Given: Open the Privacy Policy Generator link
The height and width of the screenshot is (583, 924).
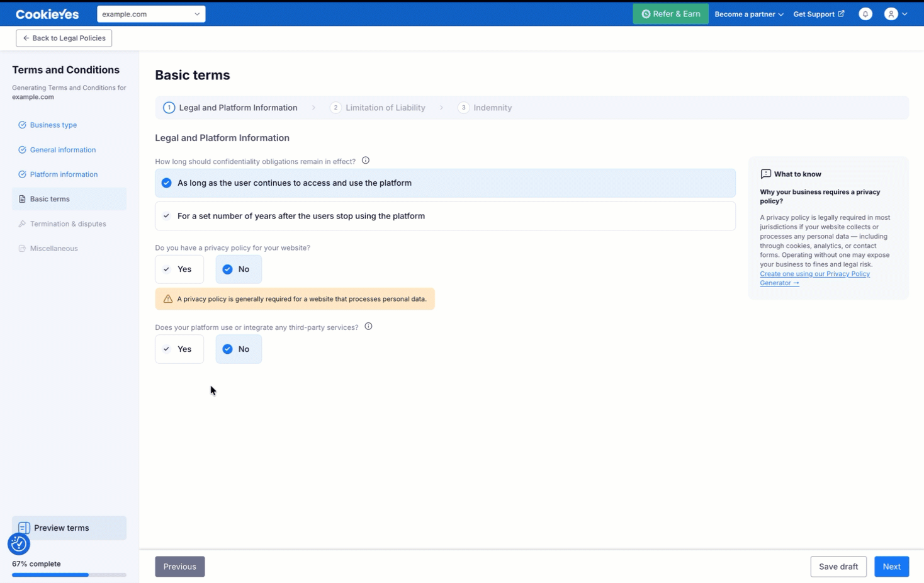Looking at the screenshot, I should tap(814, 278).
